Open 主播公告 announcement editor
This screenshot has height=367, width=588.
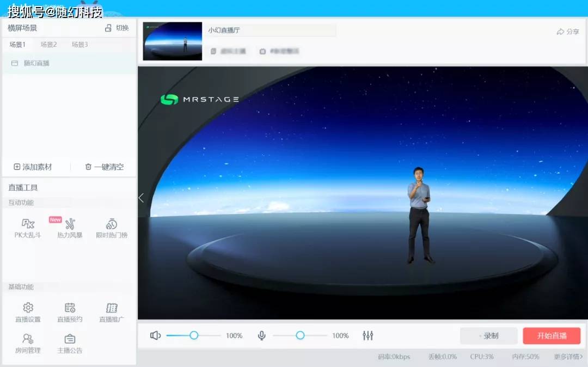click(x=69, y=343)
